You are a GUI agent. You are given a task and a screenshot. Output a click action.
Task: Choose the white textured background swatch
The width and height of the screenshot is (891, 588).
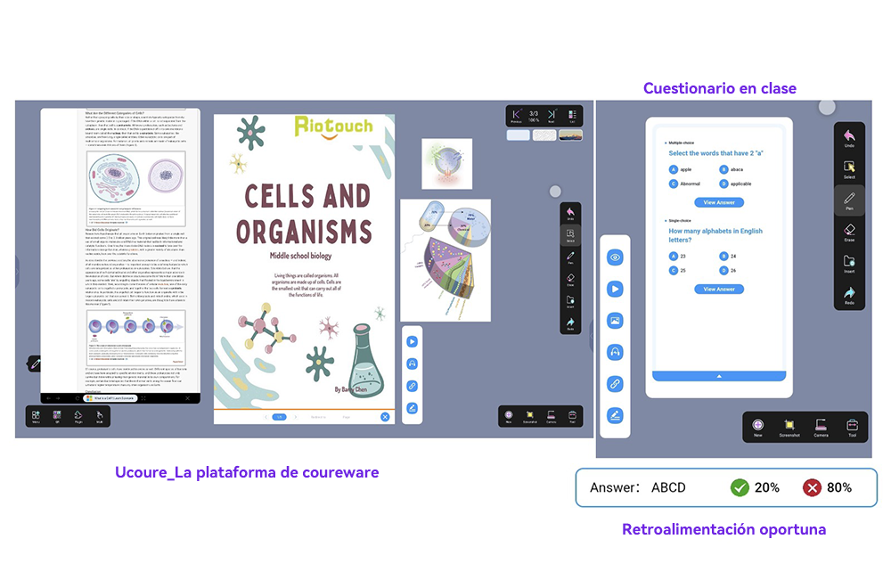pyautogui.click(x=544, y=135)
